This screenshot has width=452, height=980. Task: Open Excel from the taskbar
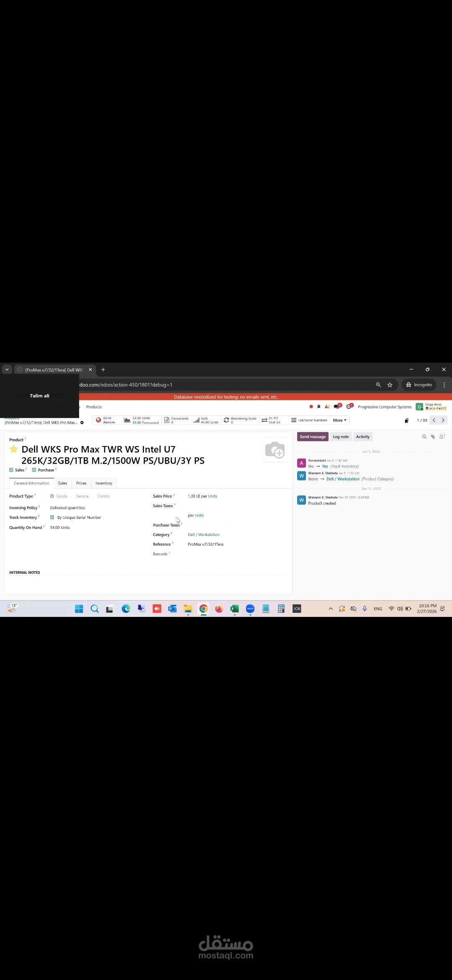(x=234, y=609)
